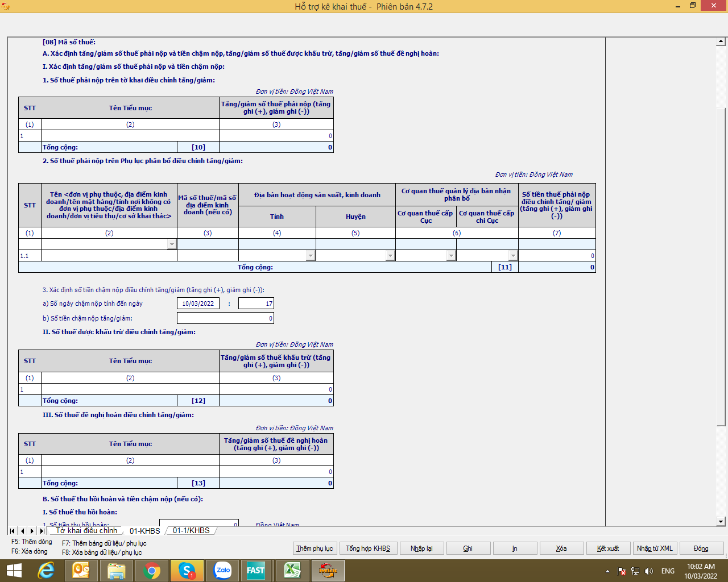The image size is (728, 582).
Task: Open FAST accounting app in taskbar
Action: click(x=256, y=571)
